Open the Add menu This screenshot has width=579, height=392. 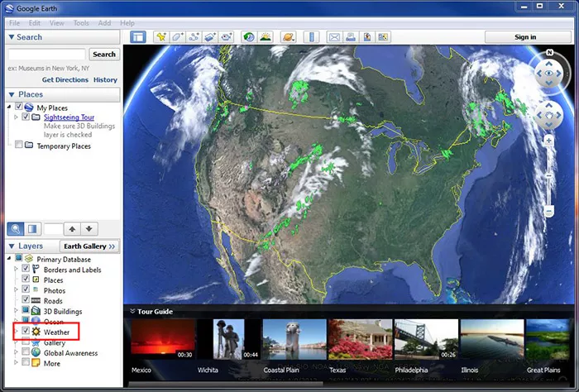tap(104, 23)
